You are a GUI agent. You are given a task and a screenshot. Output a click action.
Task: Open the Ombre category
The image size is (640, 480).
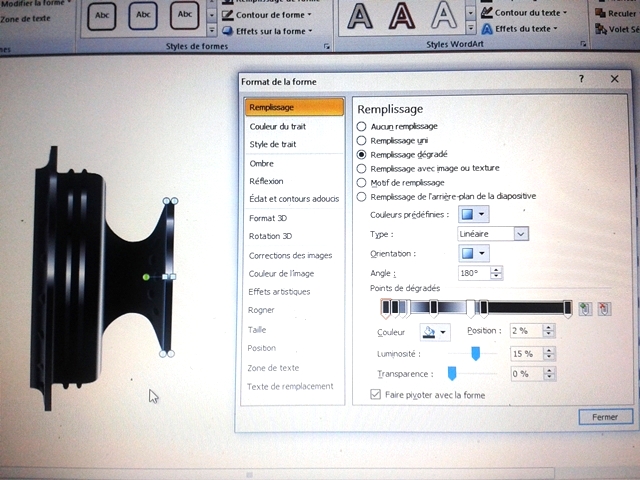(x=260, y=163)
